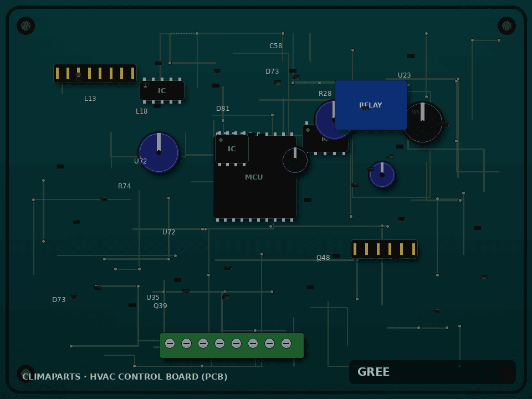
Task: Click the large blue capacitor labeled U72
Action: pyautogui.click(x=158, y=152)
